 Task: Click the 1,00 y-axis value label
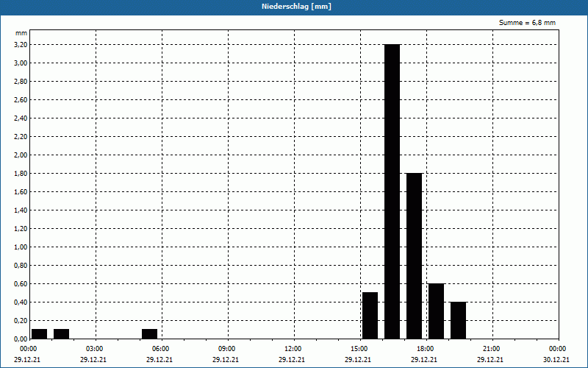click(21, 247)
